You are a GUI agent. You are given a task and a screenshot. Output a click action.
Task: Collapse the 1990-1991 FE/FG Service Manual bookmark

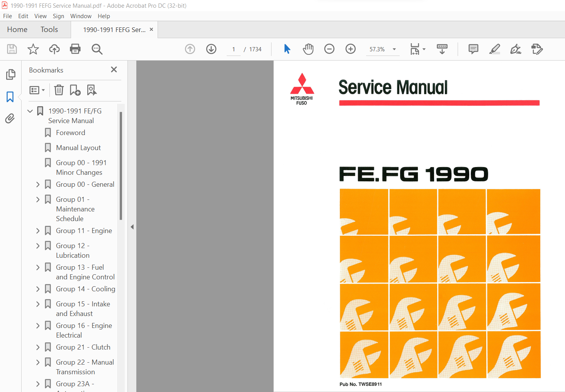pyautogui.click(x=30, y=111)
